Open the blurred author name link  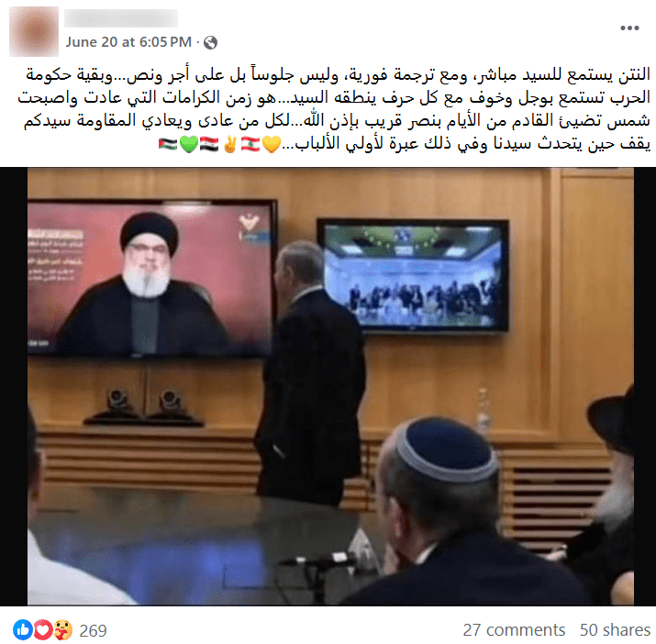[121, 18]
